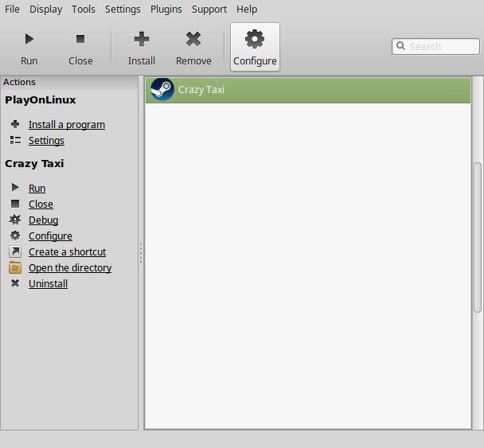Click the Run label in toolbar
The width and height of the screenshot is (484, 448).
point(29,60)
